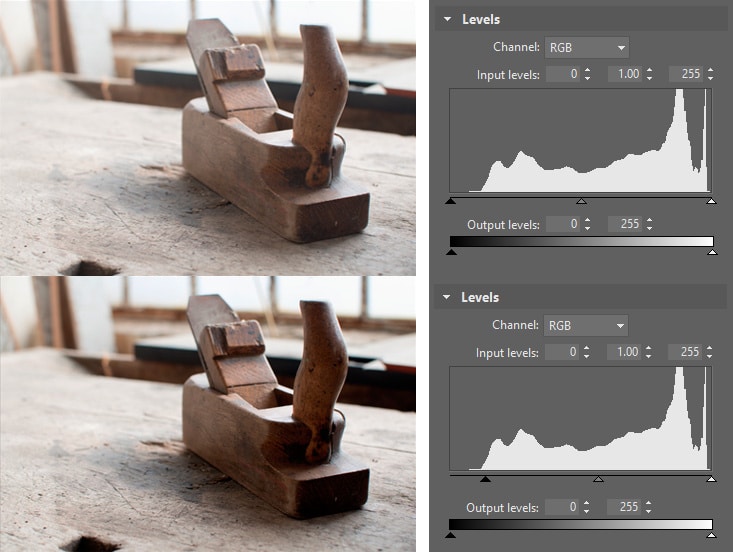The width and height of the screenshot is (733, 552).
Task: Select lower histogram midtone triangle
Action: point(598,479)
